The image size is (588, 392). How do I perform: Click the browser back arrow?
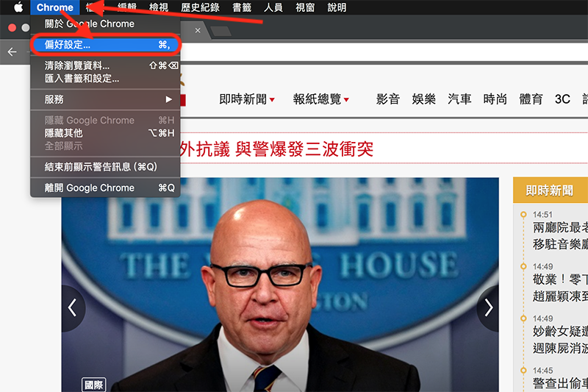[x=12, y=51]
